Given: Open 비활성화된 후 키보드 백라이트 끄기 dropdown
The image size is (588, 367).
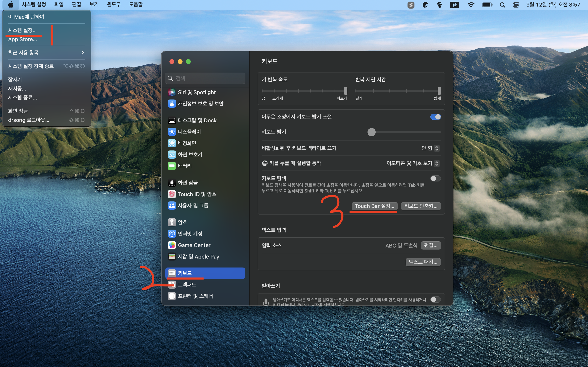Looking at the screenshot, I should click(x=431, y=148).
